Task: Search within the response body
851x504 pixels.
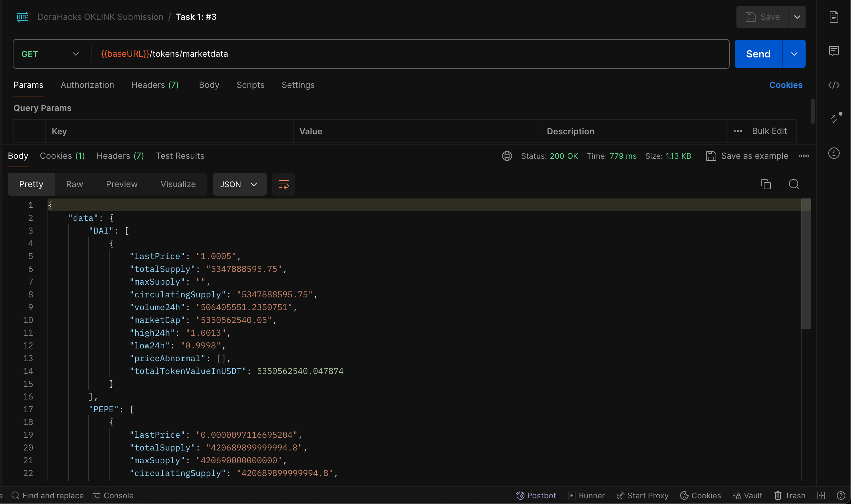Action: pos(794,184)
